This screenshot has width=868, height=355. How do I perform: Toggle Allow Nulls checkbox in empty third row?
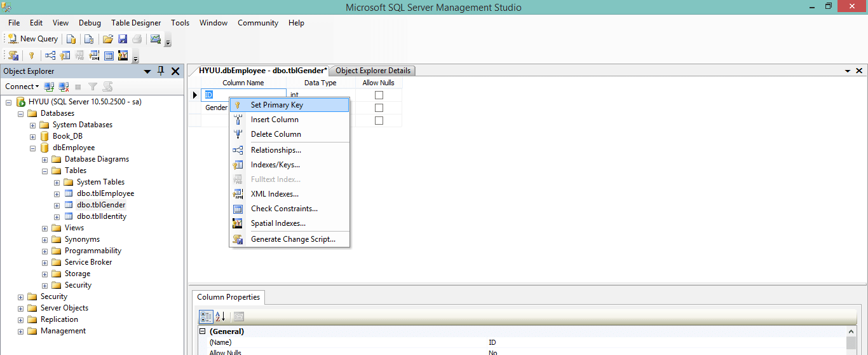click(x=379, y=121)
